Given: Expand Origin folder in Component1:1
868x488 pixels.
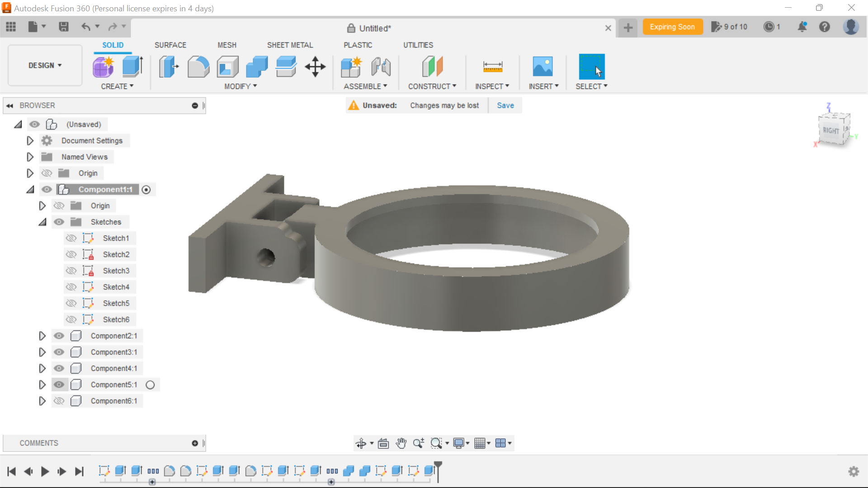Looking at the screenshot, I should click(x=42, y=206).
